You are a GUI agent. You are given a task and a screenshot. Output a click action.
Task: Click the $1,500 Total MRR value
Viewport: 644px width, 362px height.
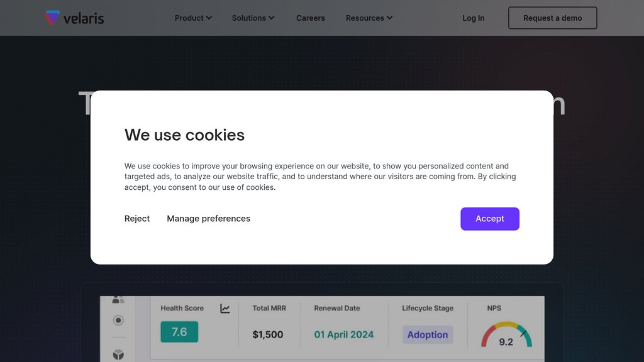click(x=268, y=334)
